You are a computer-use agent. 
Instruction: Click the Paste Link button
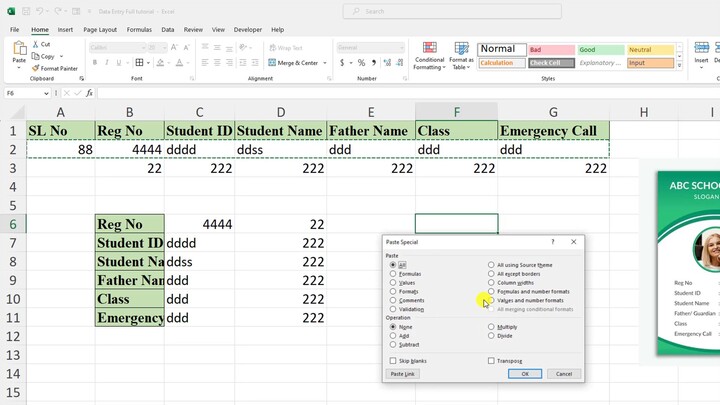point(402,374)
